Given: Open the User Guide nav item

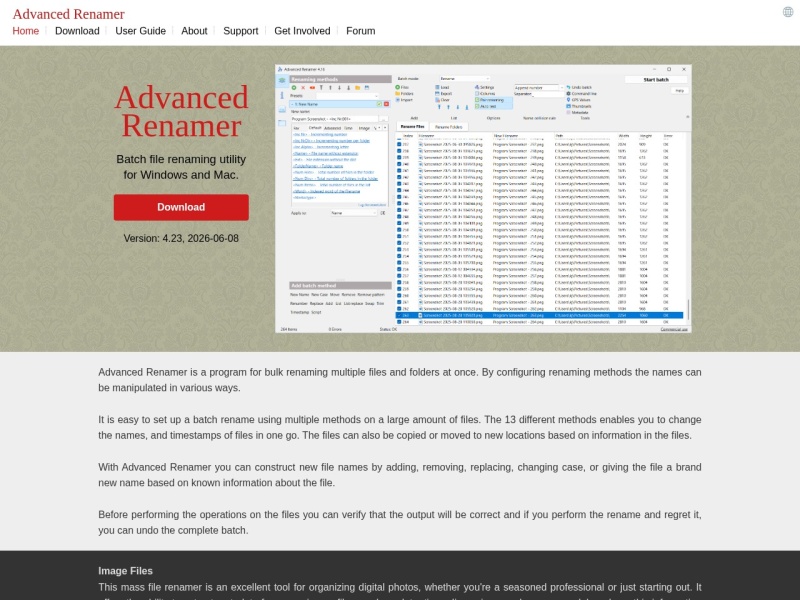Looking at the screenshot, I should pyautogui.click(x=140, y=31).
